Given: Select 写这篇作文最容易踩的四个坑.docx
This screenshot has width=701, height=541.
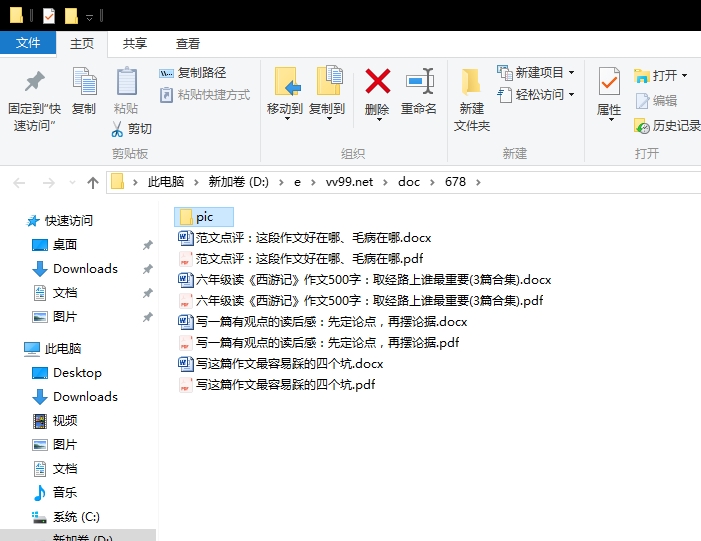Looking at the screenshot, I should pyautogui.click(x=281, y=364).
